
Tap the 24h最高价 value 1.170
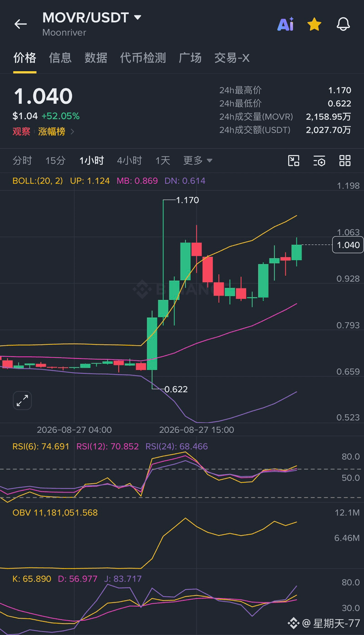pos(340,90)
